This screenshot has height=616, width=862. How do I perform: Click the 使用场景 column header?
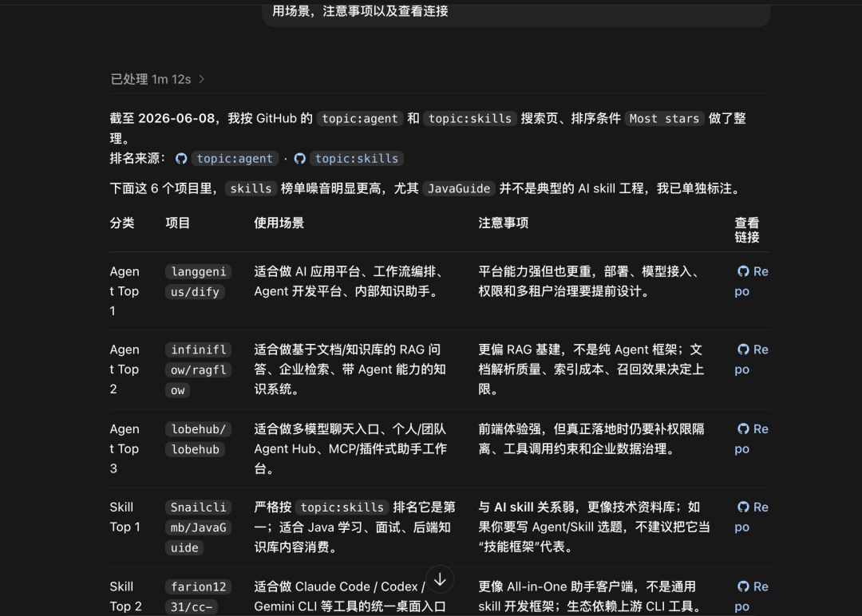pyautogui.click(x=279, y=223)
